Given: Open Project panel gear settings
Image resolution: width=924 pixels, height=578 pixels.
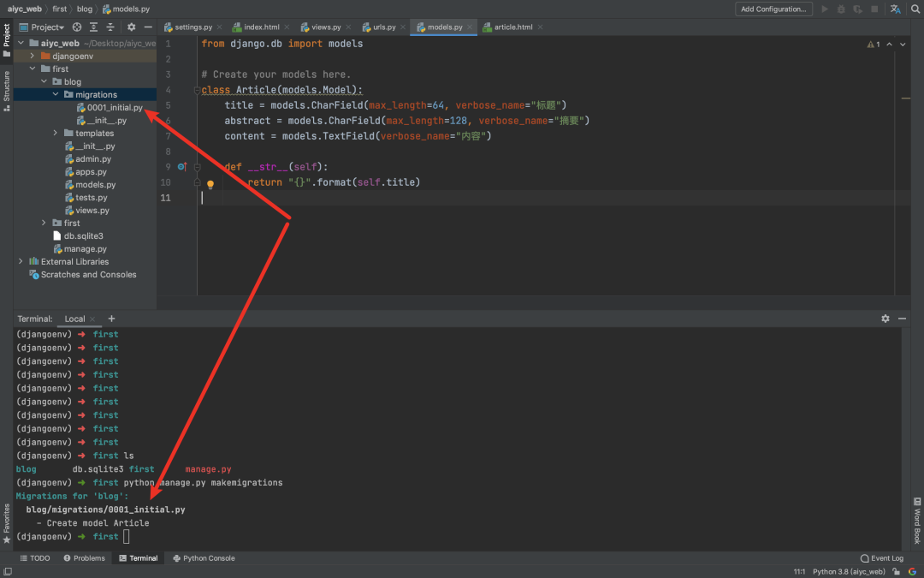Looking at the screenshot, I should point(132,27).
